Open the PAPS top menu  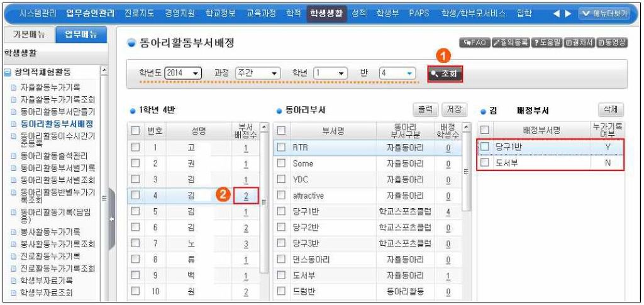419,14
